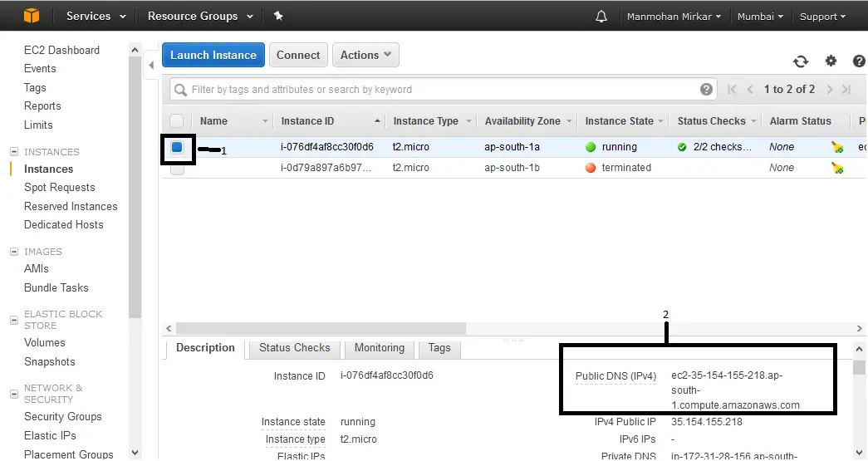Go to first page of results
Viewport: 868px width, 461px height.
click(x=732, y=89)
